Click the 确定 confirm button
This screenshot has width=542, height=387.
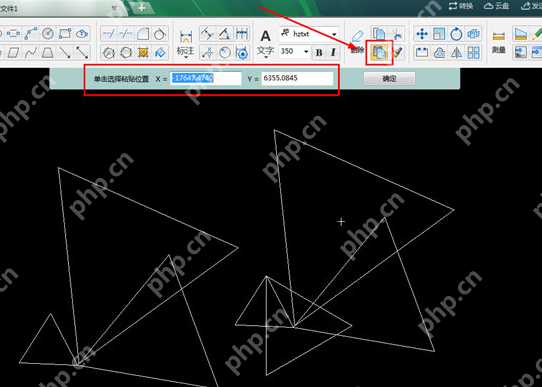389,79
